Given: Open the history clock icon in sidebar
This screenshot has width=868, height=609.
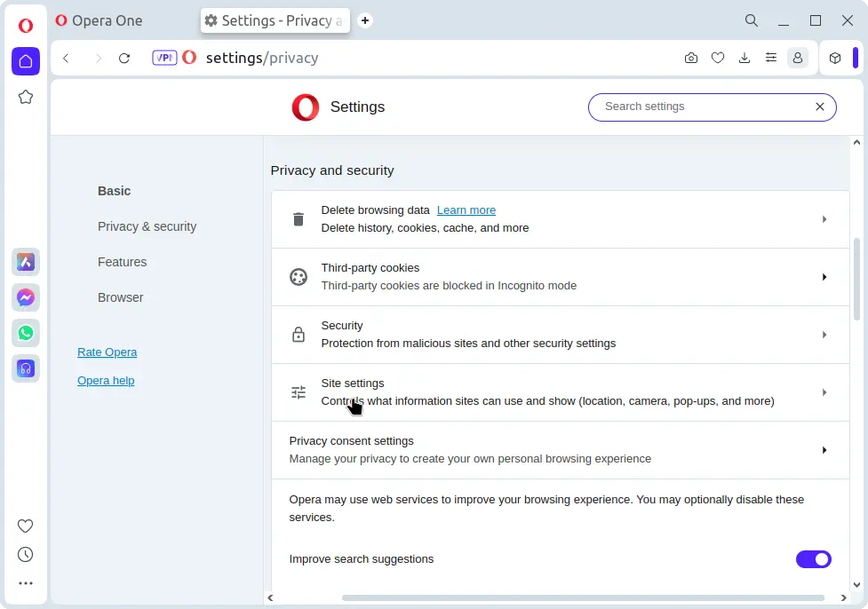Looking at the screenshot, I should pos(26,554).
